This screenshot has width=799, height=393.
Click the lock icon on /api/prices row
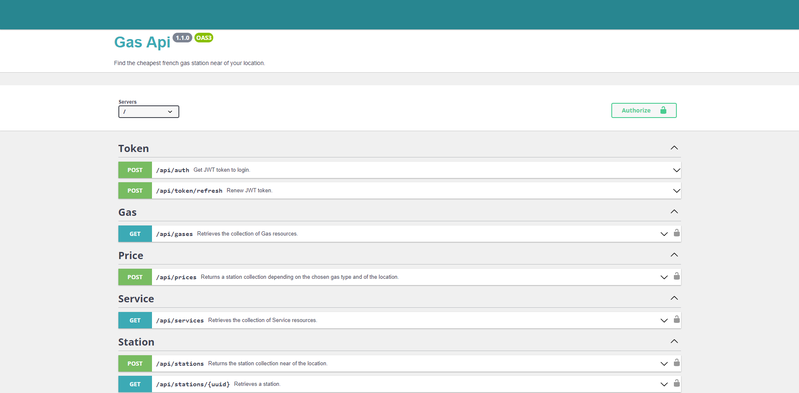[677, 276]
